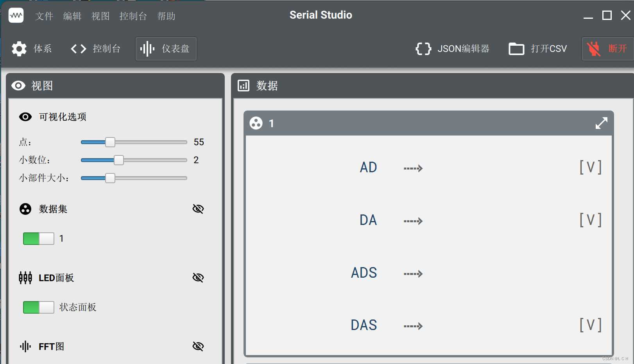Viewport: 634px width, 364px height.
Task: Click the eye icon in 视图 panel header
Action: point(18,86)
